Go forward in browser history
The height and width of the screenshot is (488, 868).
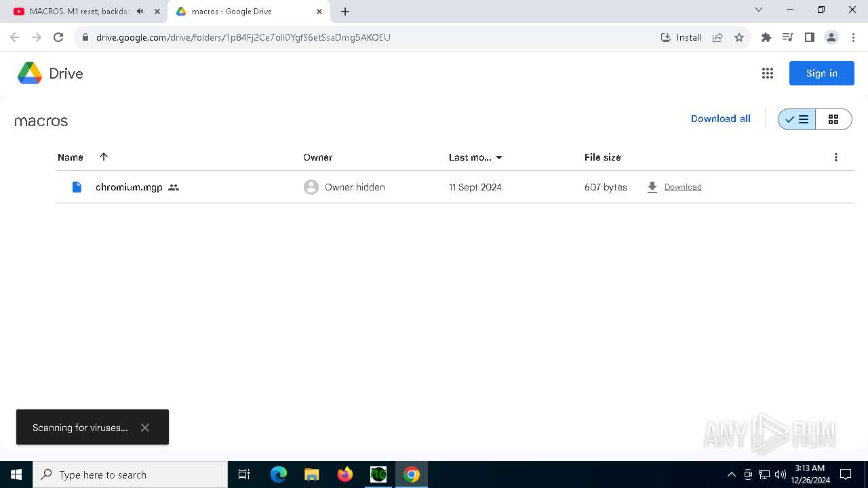click(x=37, y=37)
